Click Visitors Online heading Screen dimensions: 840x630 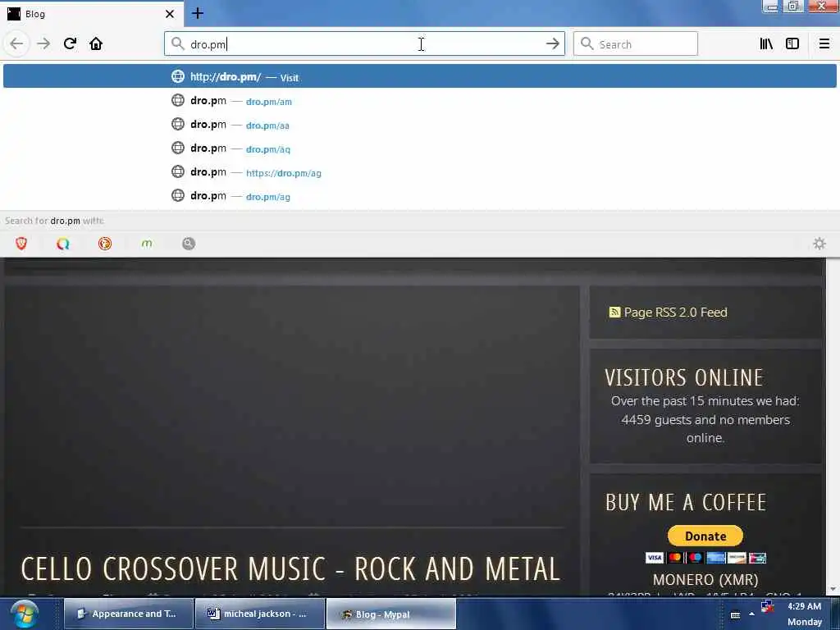coord(683,377)
